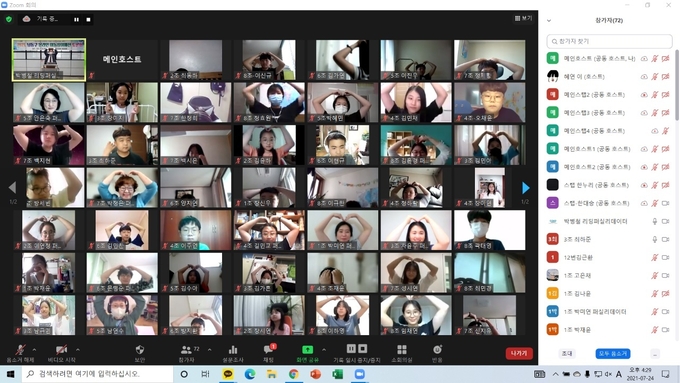
Task: Open the polling chart icon
Action: [233, 350]
